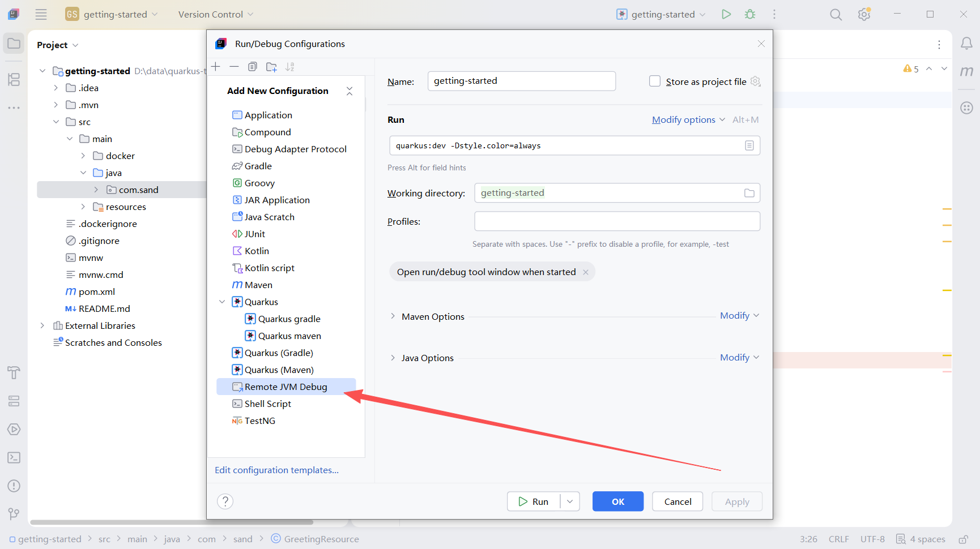Open more actions in main toolbar

pyautogui.click(x=774, y=14)
